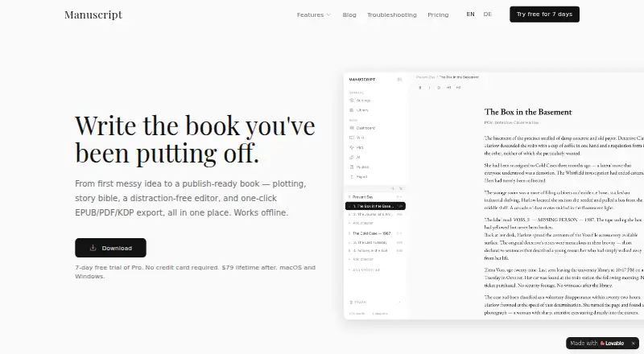Click The Box in the Basement chapter title
Viewport: 644px width, 354px height.
(x=528, y=112)
